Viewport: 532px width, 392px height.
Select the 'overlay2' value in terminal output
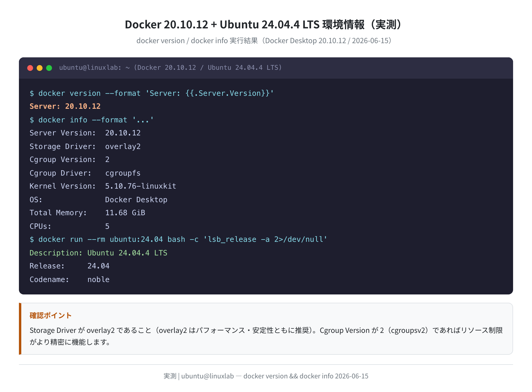pos(123,147)
